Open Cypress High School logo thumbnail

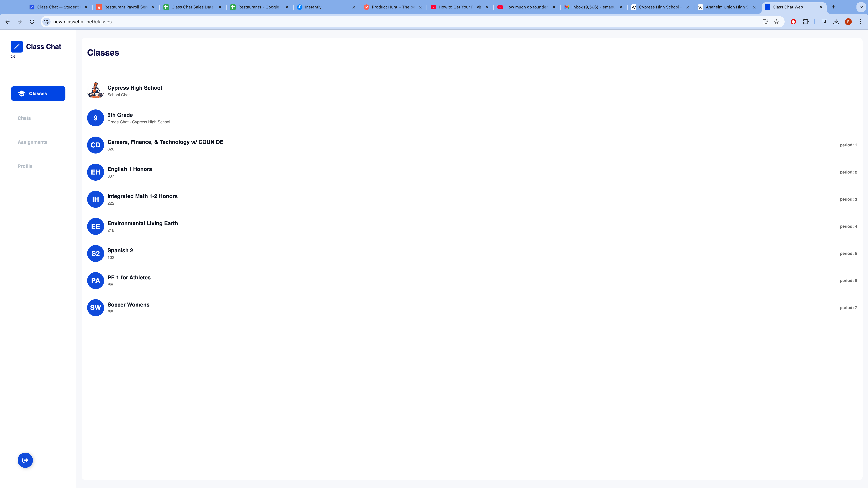[95, 91]
